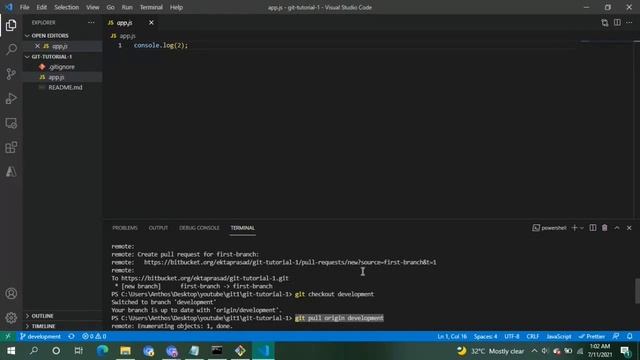
Task: Open app.js in GIT-TUTORIAL-1 tree
Action: coord(62,77)
